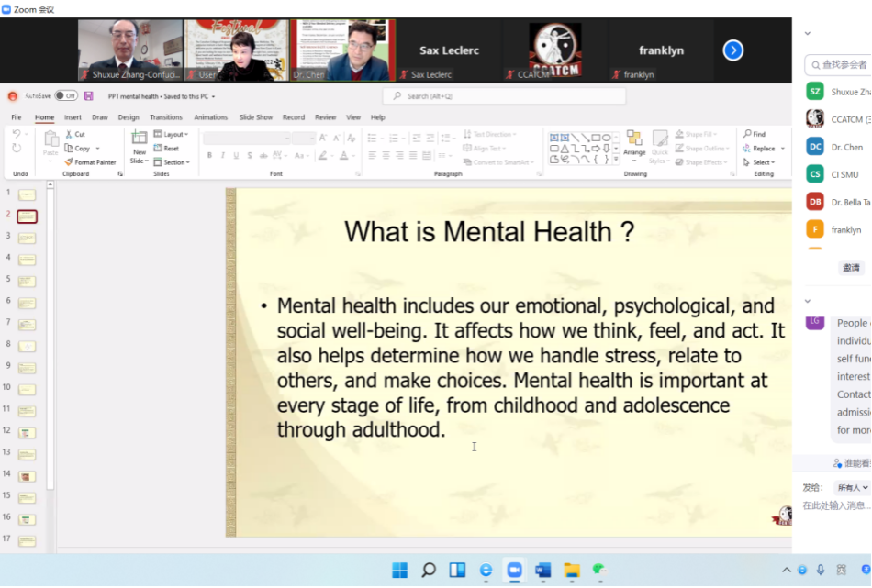Image resolution: width=872 pixels, height=588 pixels.
Task: Collapse the participants panel chevron
Action: 808,34
